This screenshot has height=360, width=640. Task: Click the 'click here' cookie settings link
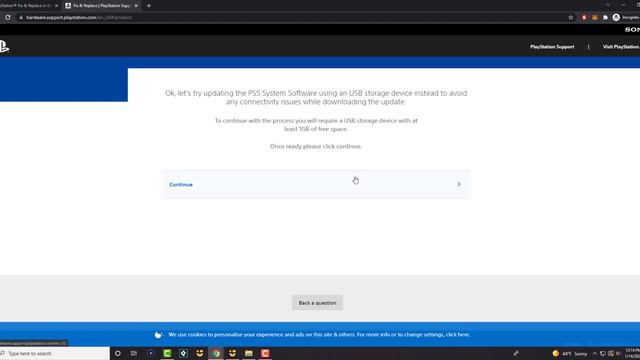pos(458,334)
